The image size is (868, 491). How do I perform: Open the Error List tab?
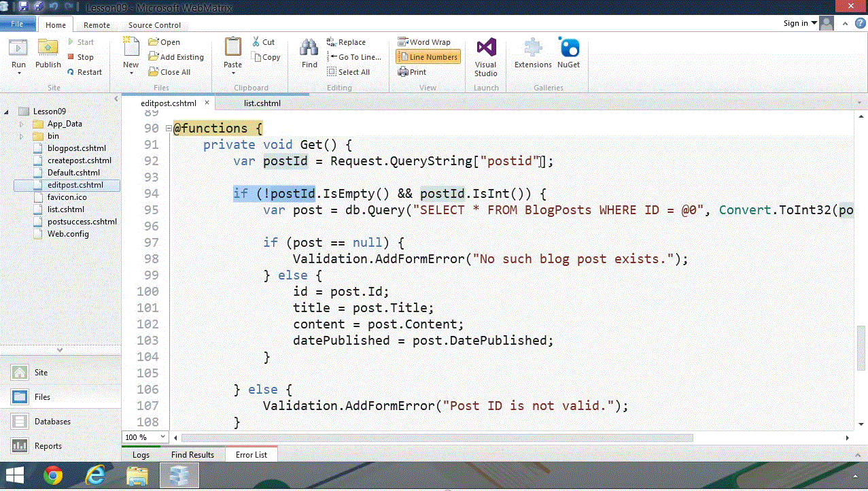coord(251,455)
